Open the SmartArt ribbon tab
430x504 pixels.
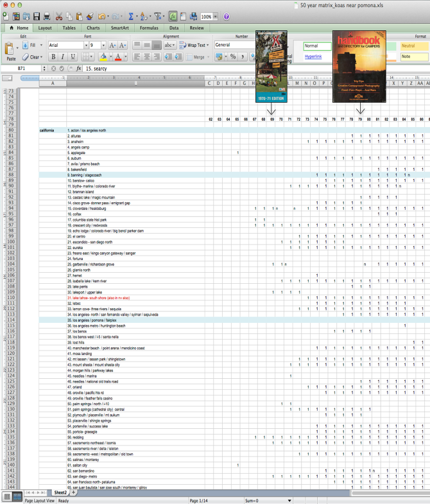[x=120, y=28]
